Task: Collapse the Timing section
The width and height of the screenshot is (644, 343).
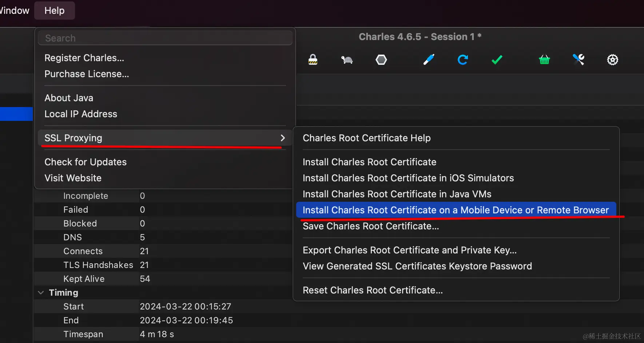Action: coord(41,293)
